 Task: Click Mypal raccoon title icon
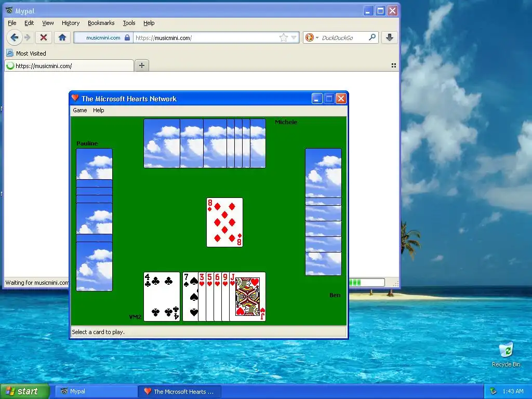click(9, 11)
